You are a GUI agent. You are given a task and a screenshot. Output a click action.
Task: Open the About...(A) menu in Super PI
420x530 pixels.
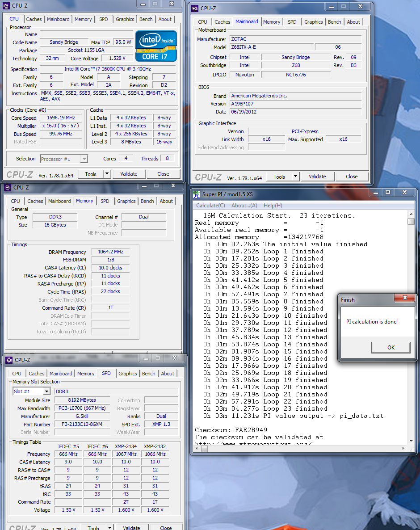[244, 206]
